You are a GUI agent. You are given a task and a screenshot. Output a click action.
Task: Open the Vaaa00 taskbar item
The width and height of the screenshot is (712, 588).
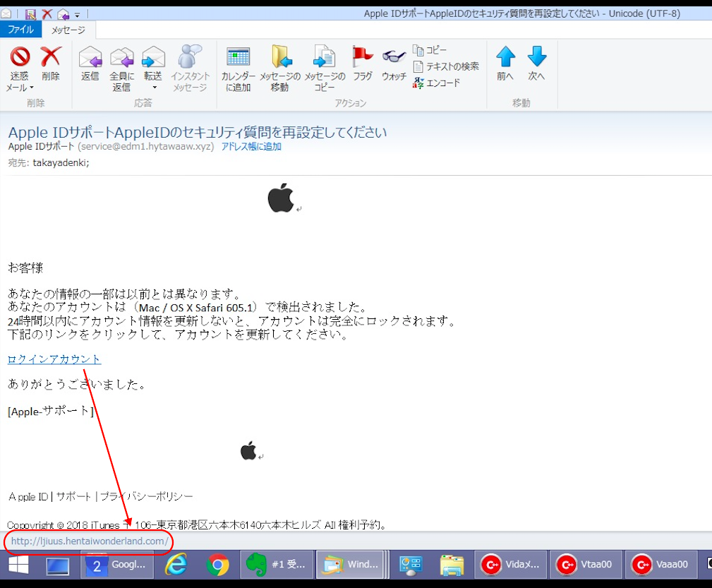coord(660,565)
